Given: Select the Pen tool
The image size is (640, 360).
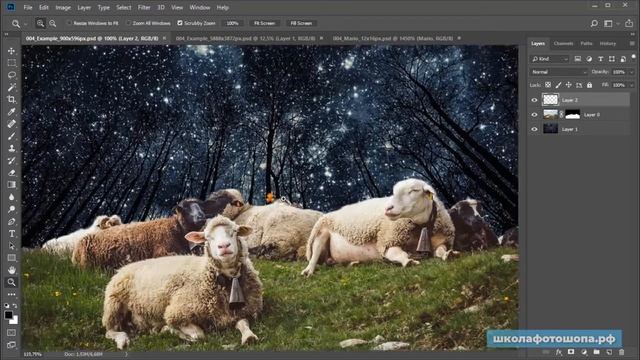Looking at the screenshot, I should tap(11, 222).
